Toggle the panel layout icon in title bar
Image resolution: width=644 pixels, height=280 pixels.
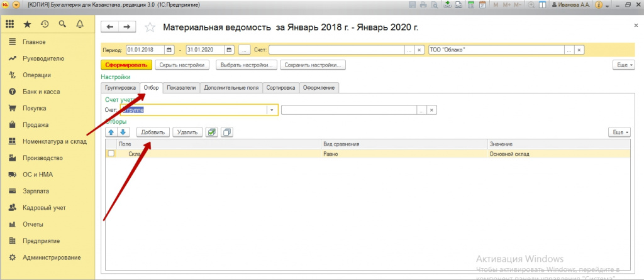[x=542, y=5]
